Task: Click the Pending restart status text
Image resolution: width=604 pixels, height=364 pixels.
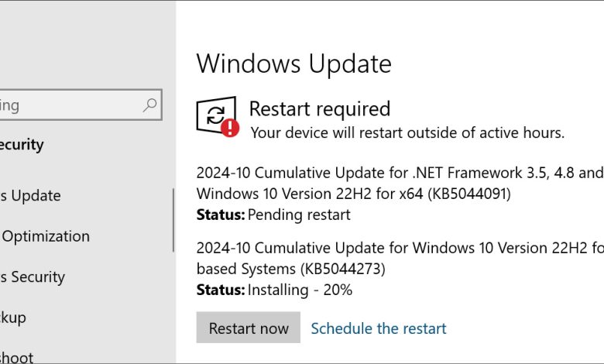Action: coord(299,215)
